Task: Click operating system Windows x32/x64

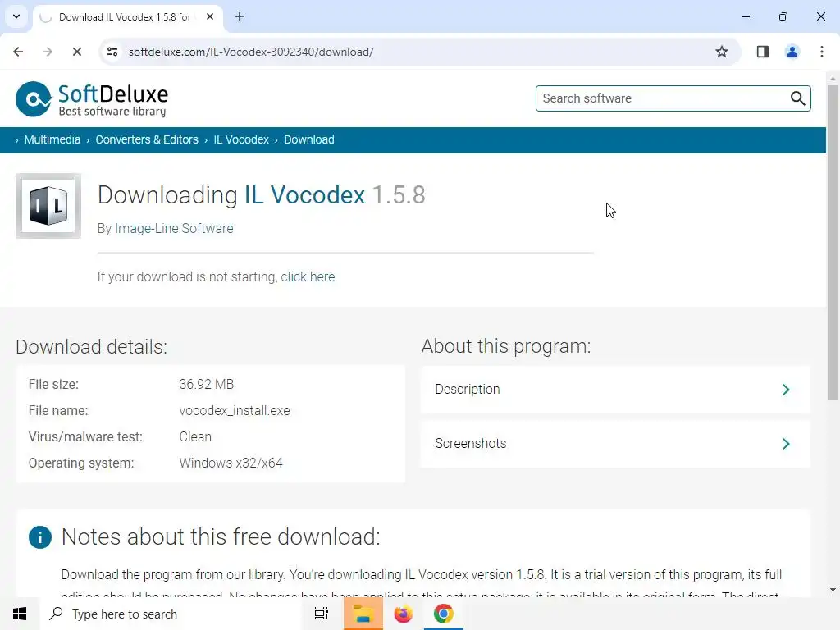Action: click(x=231, y=463)
